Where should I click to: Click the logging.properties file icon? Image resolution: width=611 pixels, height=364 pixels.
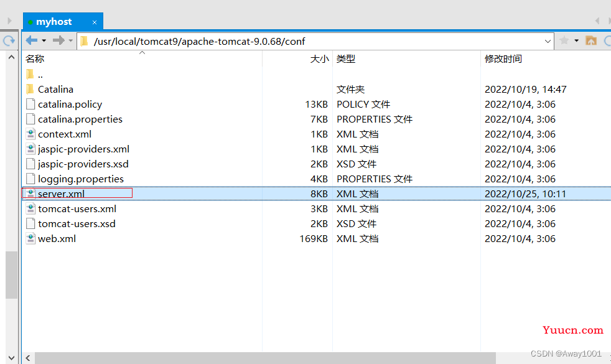point(30,179)
